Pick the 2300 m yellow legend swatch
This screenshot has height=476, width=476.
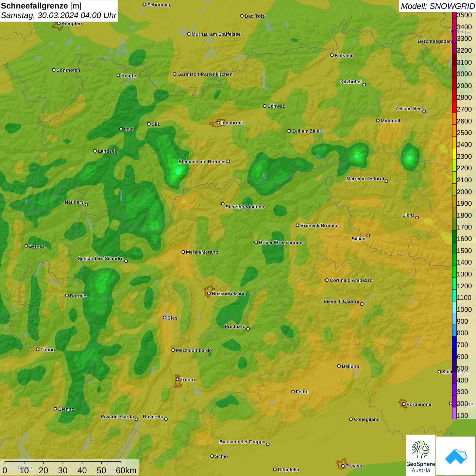[454, 154]
